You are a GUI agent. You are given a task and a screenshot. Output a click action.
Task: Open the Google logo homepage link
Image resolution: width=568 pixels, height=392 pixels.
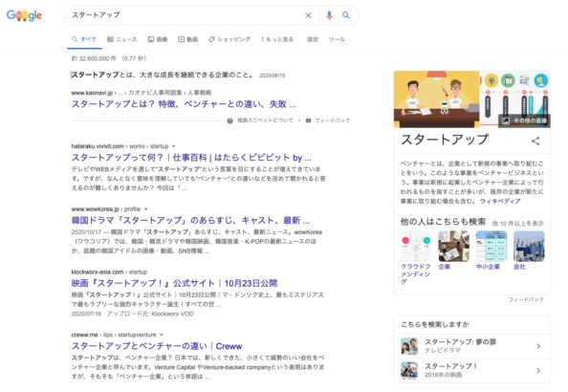pos(24,15)
